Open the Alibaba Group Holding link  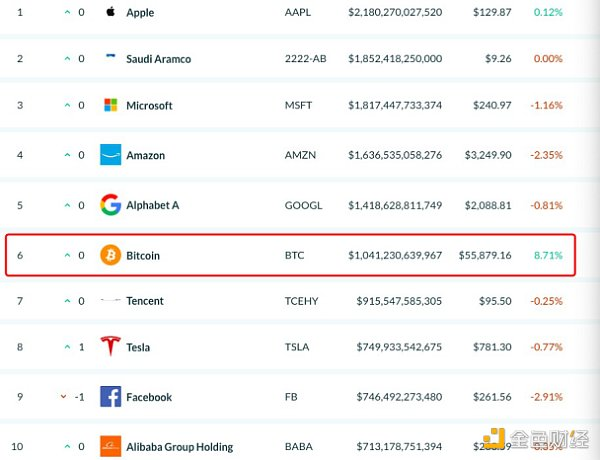pyautogui.click(x=179, y=447)
